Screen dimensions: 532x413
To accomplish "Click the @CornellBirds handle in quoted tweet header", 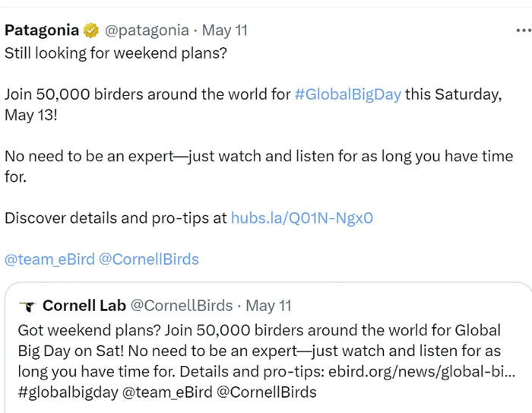I will click(182, 306).
